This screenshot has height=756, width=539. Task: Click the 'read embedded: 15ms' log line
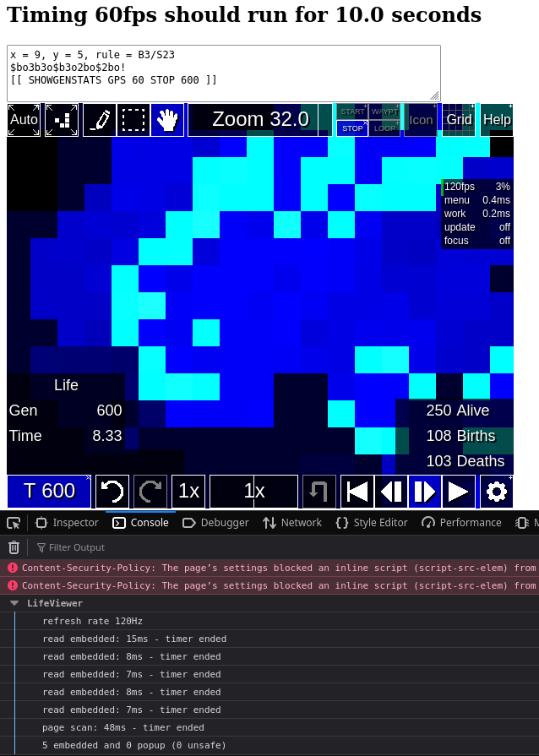click(x=134, y=639)
